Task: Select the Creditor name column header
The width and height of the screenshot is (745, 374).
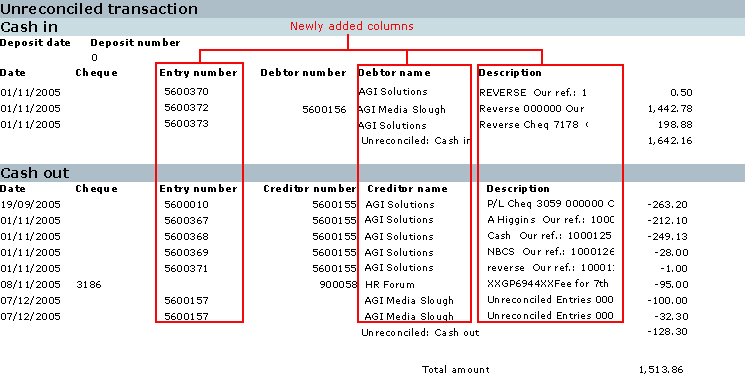Action: coord(407,189)
